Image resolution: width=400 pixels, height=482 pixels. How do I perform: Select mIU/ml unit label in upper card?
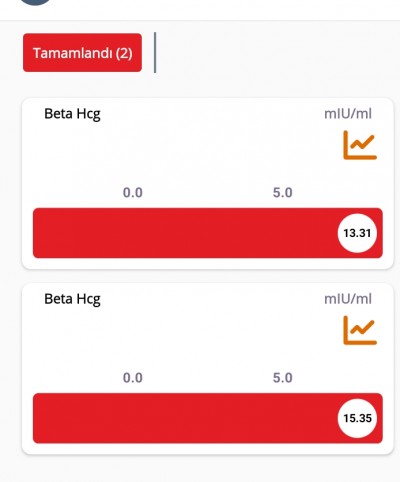coord(348,114)
